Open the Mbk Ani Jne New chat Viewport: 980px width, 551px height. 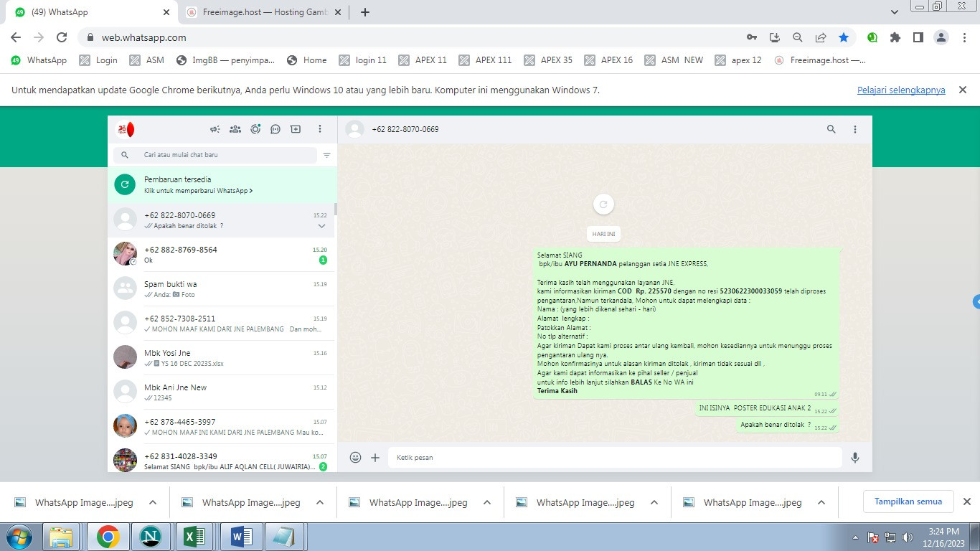point(222,392)
